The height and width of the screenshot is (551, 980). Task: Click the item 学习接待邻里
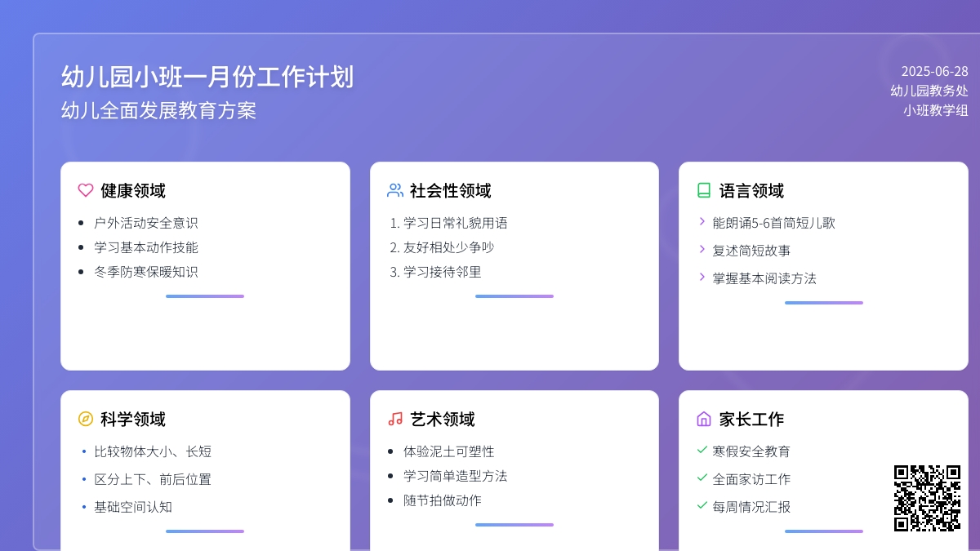pos(443,272)
